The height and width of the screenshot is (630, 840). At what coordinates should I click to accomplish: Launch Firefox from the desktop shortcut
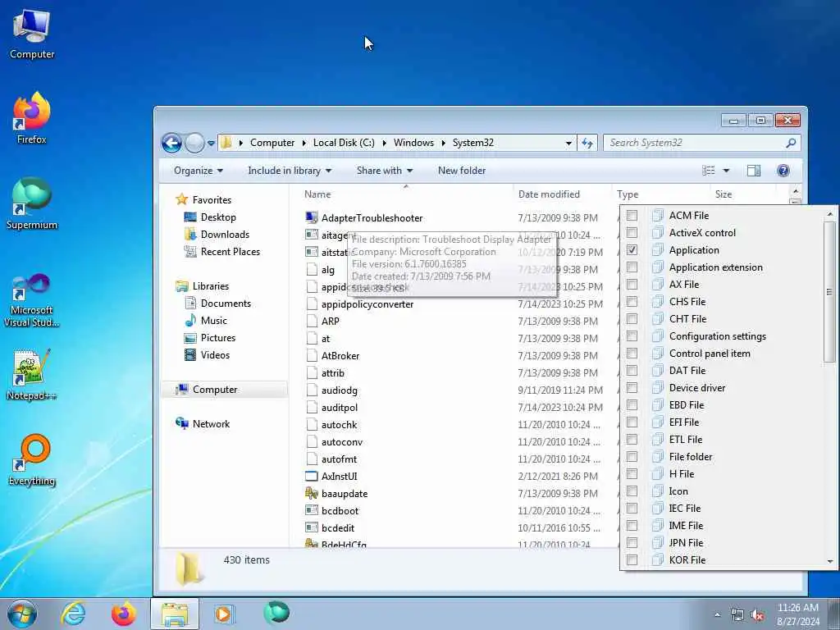(32, 118)
